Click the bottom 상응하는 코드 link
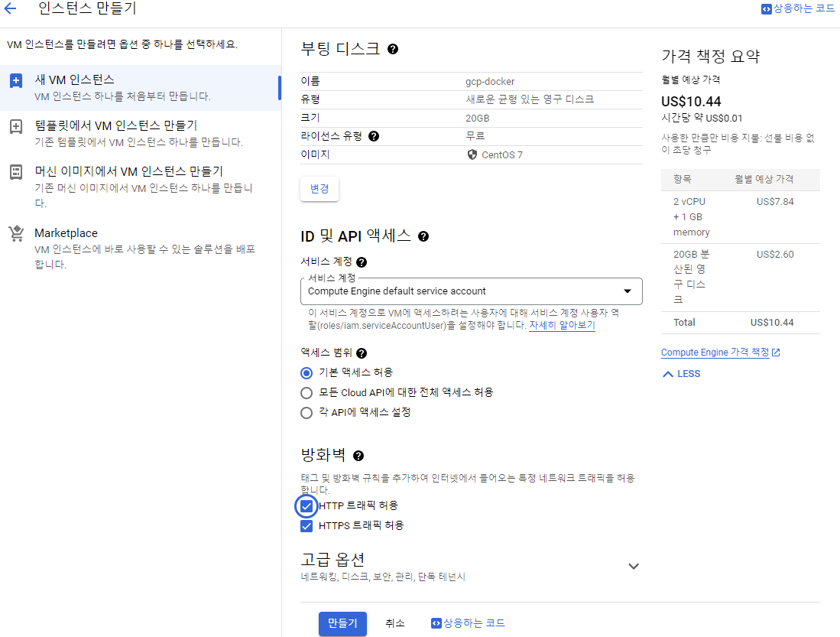840x637 pixels. [469, 623]
